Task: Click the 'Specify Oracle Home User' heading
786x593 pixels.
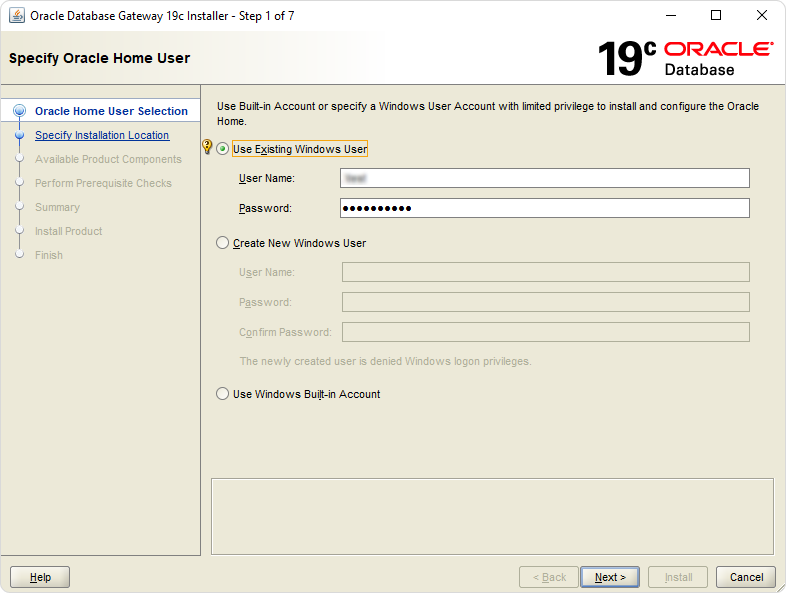Action: pyautogui.click(x=99, y=58)
